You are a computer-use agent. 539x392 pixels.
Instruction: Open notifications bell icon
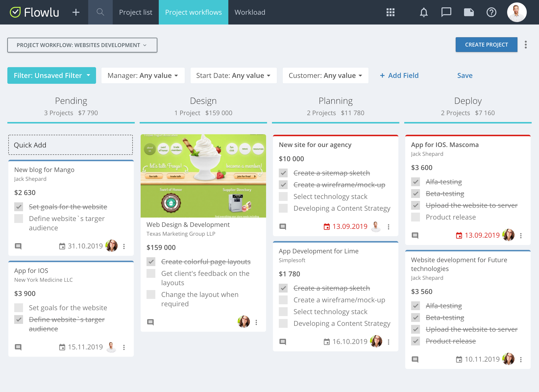point(424,12)
